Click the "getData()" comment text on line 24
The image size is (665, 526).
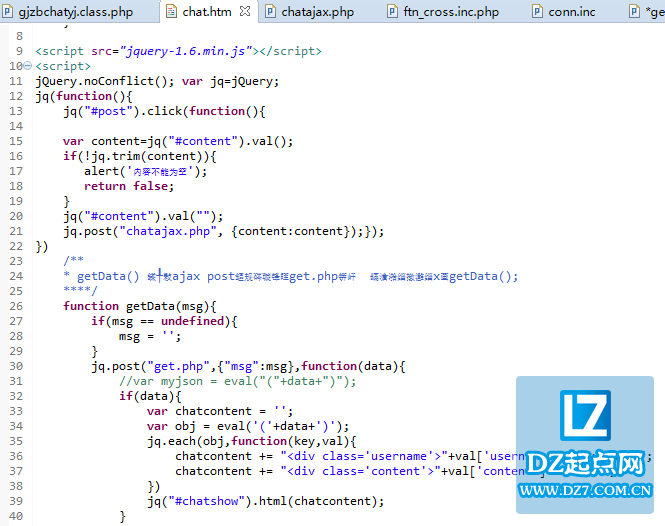pyautogui.click(x=108, y=277)
